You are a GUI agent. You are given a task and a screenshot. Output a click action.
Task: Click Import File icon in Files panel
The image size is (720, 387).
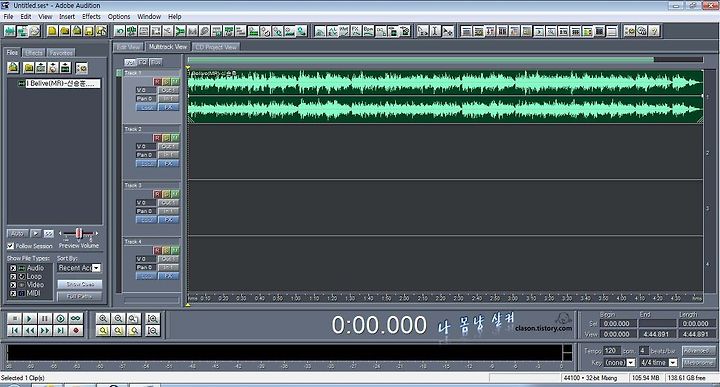[x=13, y=68]
